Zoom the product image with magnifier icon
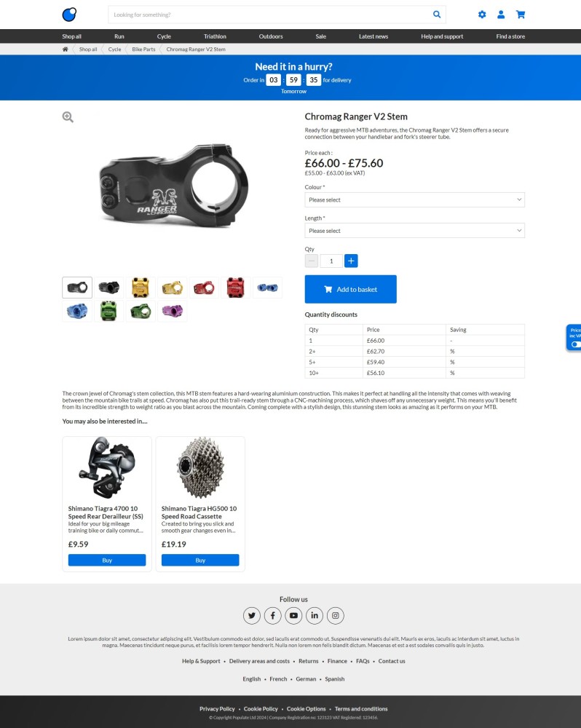 pos(68,117)
